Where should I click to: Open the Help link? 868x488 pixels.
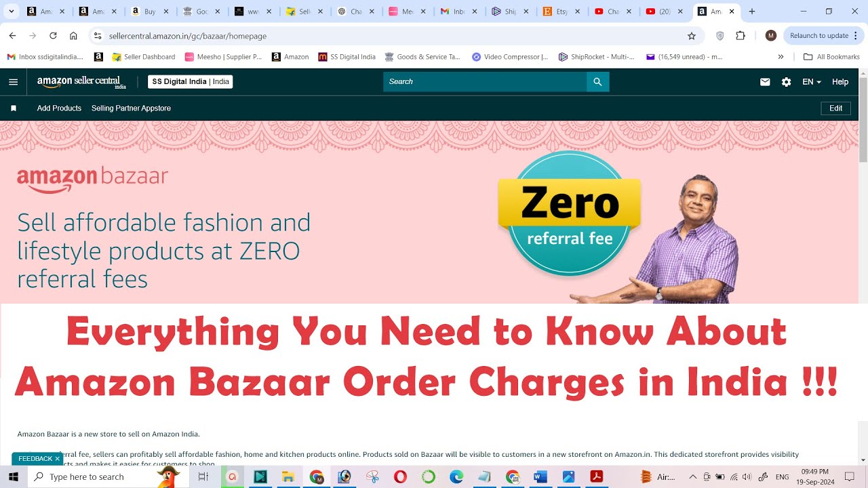point(840,82)
